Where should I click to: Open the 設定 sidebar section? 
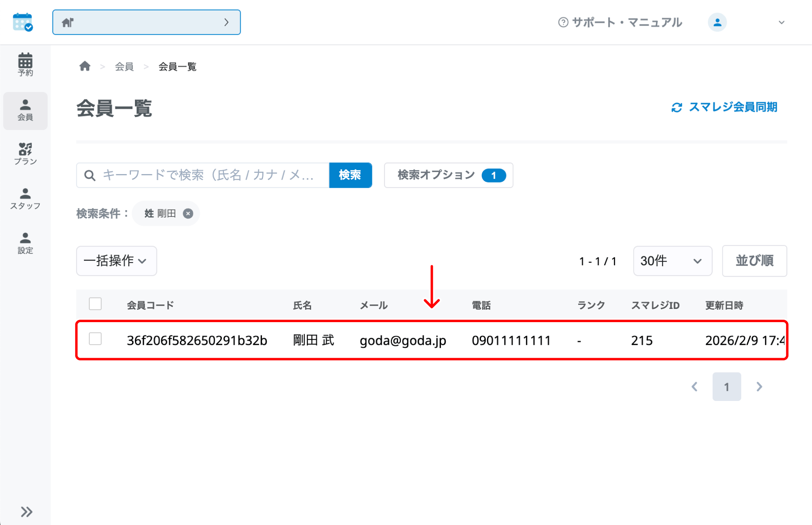[x=25, y=243]
